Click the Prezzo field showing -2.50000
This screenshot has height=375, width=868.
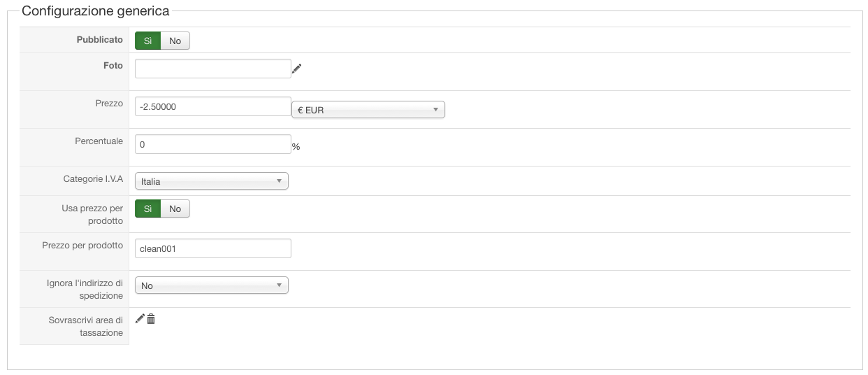pyautogui.click(x=212, y=106)
